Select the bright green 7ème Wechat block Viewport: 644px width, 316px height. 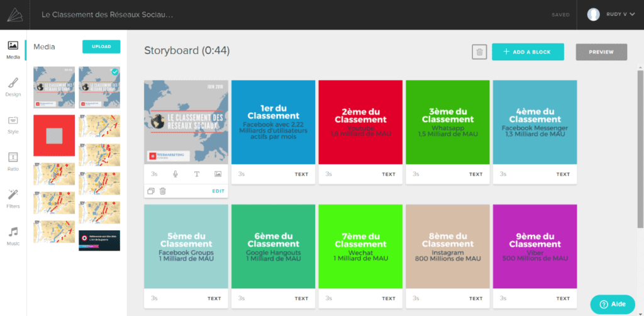(360, 247)
